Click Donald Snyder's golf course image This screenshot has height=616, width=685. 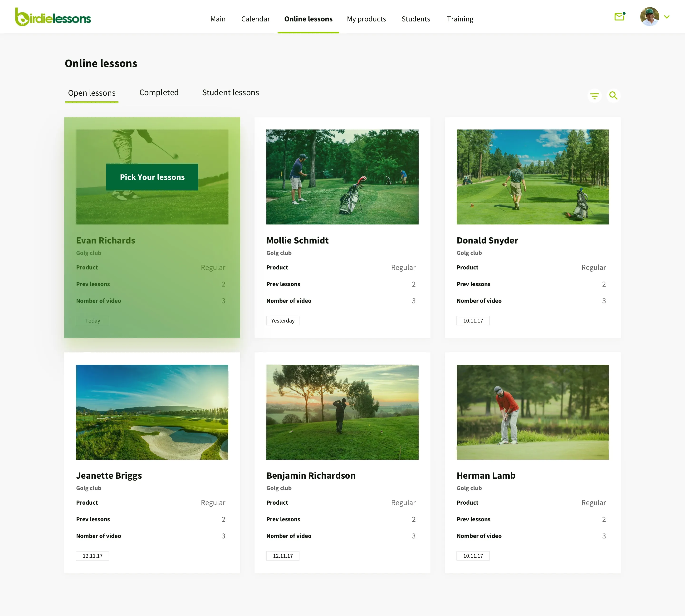[x=532, y=177]
